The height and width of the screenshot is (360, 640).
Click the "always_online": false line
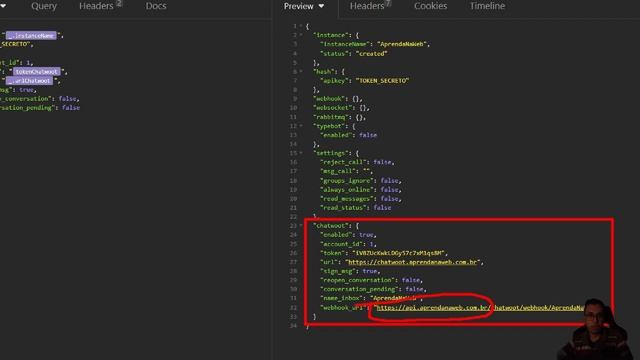[361, 190]
